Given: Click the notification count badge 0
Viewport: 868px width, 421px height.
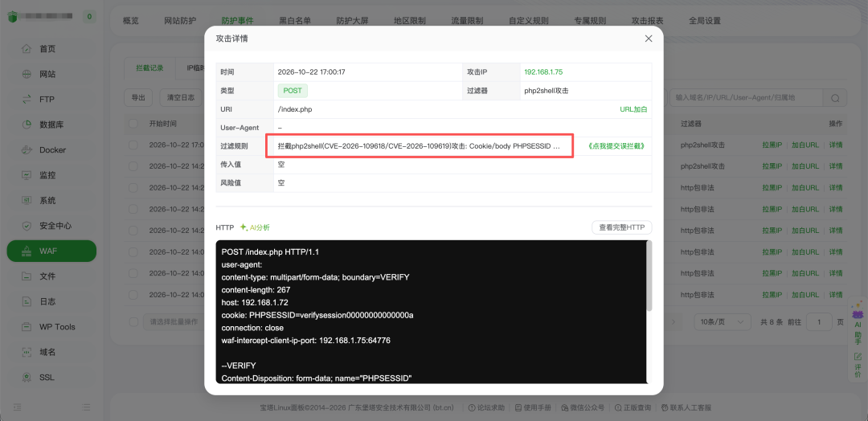Looking at the screenshot, I should (90, 17).
